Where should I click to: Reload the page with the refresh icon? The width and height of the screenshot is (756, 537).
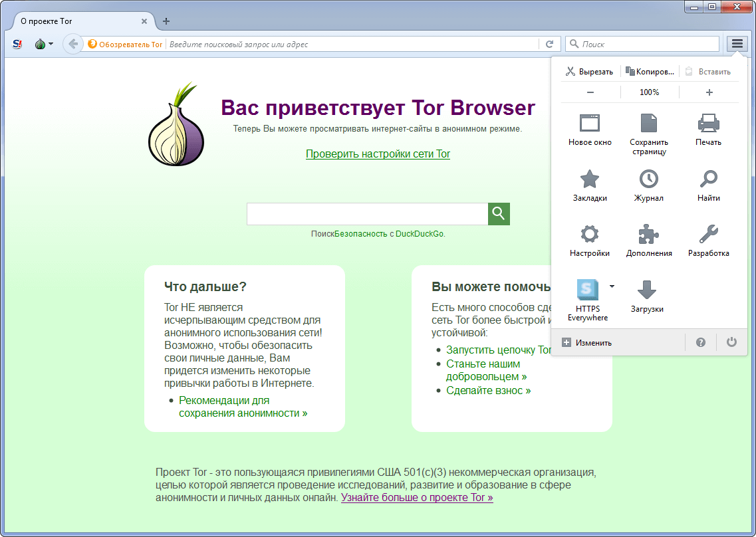pos(549,44)
